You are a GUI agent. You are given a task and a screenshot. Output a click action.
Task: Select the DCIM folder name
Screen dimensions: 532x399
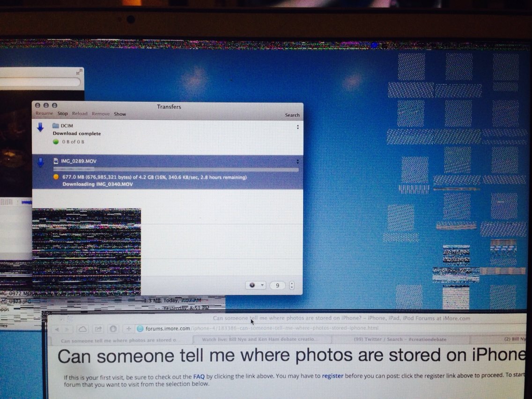[67, 126]
